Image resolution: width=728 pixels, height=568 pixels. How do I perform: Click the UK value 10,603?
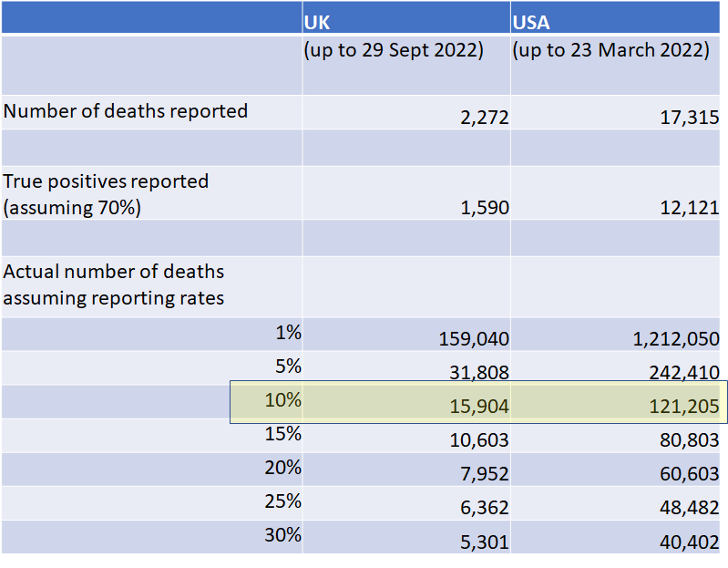click(479, 440)
